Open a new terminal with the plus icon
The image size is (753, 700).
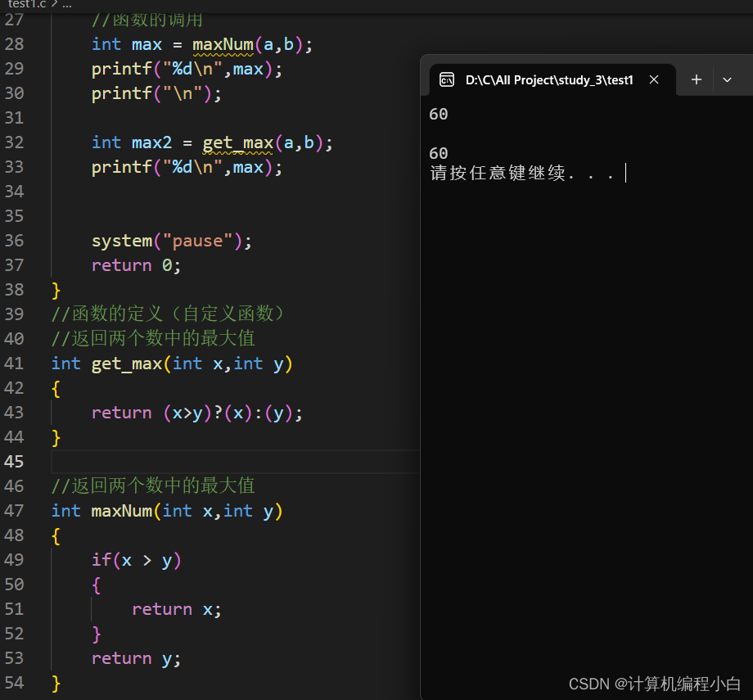(696, 79)
